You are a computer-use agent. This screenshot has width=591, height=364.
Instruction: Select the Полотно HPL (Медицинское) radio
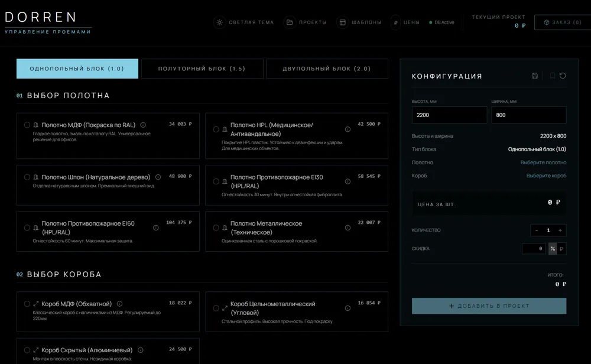(x=216, y=129)
